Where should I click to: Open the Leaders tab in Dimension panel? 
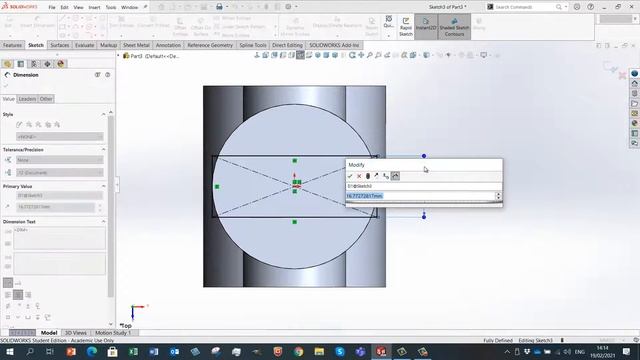pyautogui.click(x=27, y=99)
